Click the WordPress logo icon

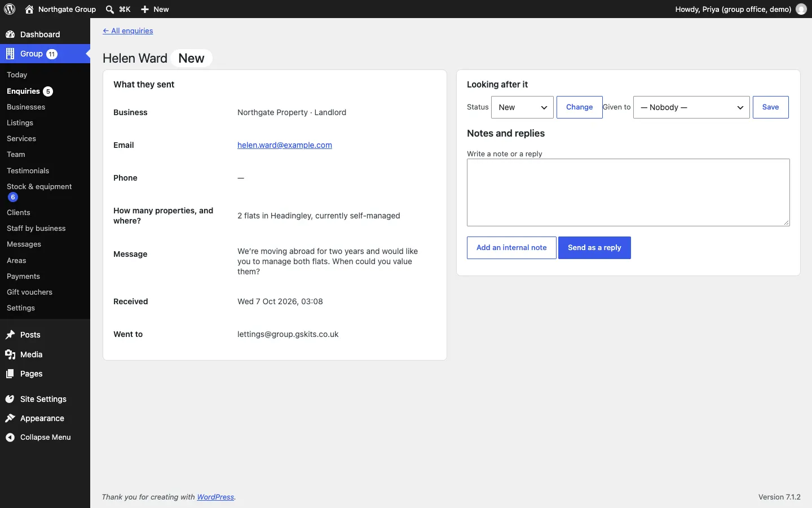tap(10, 9)
